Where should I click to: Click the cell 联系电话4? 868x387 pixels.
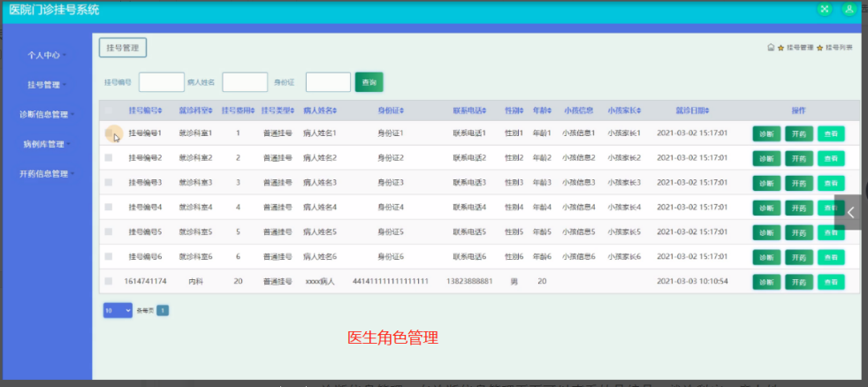click(x=469, y=207)
